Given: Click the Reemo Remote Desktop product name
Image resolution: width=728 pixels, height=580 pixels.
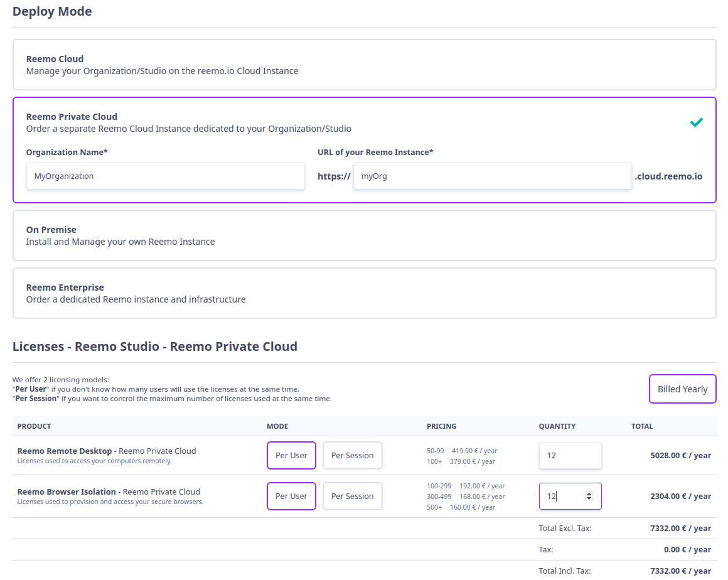Looking at the screenshot, I should coord(65,451).
